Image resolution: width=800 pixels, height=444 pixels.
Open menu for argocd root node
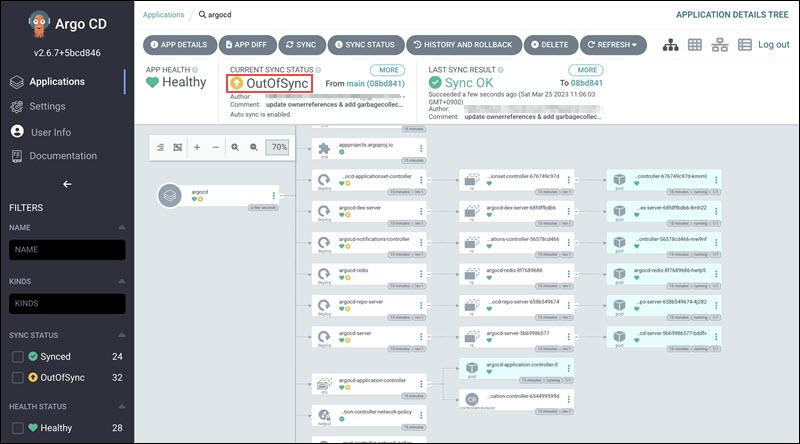pyautogui.click(x=273, y=195)
